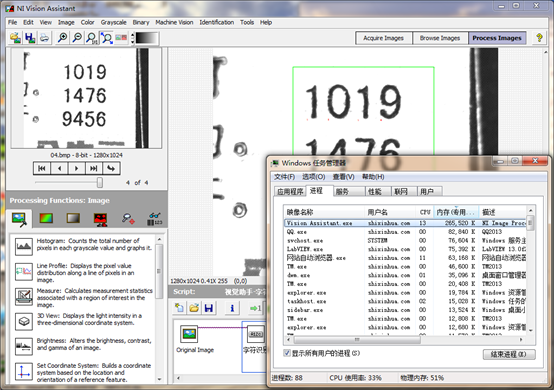Open the Identification menu
This screenshot has width=554, height=390.
click(x=217, y=22)
